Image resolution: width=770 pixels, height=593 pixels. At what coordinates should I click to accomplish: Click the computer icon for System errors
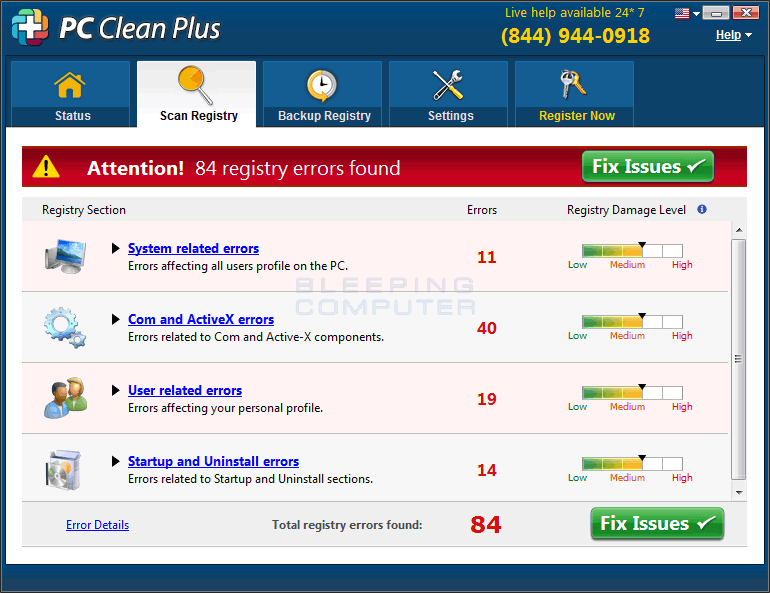click(x=65, y=256)
